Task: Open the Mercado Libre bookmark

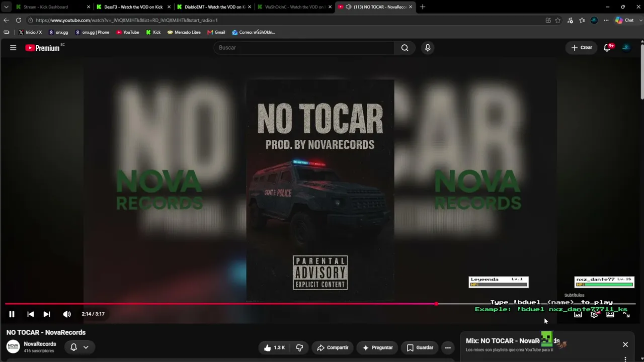Action: (184, 32)
